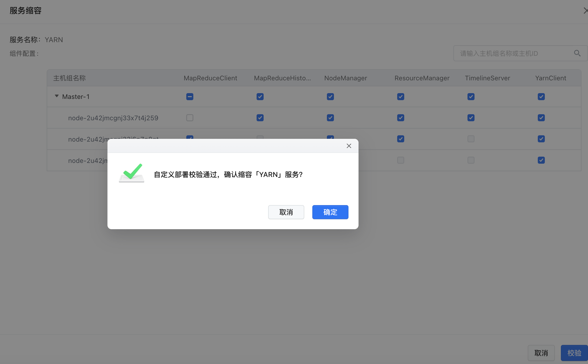The height and width of the screenshot is (364, 588).
Task: Uncheck Master-1 ResourceManager checkbox
Action: point(401,97)
